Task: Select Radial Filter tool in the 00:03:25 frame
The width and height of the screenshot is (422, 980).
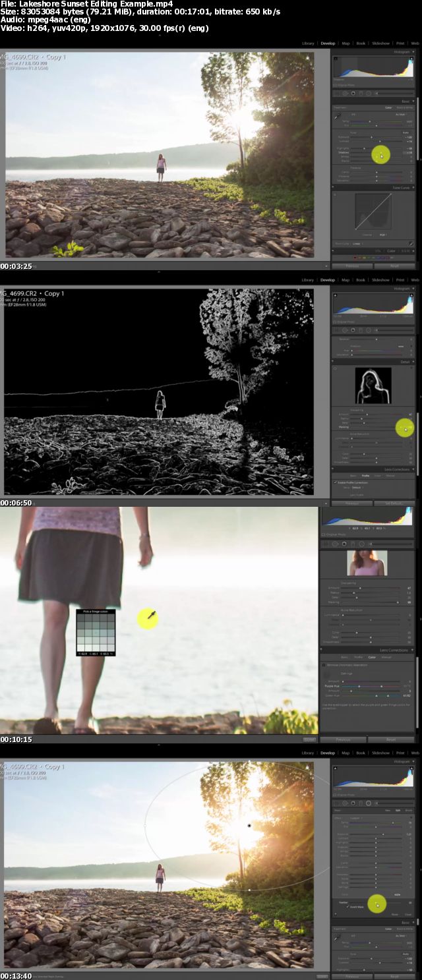Action: click(x=369, y=93)
